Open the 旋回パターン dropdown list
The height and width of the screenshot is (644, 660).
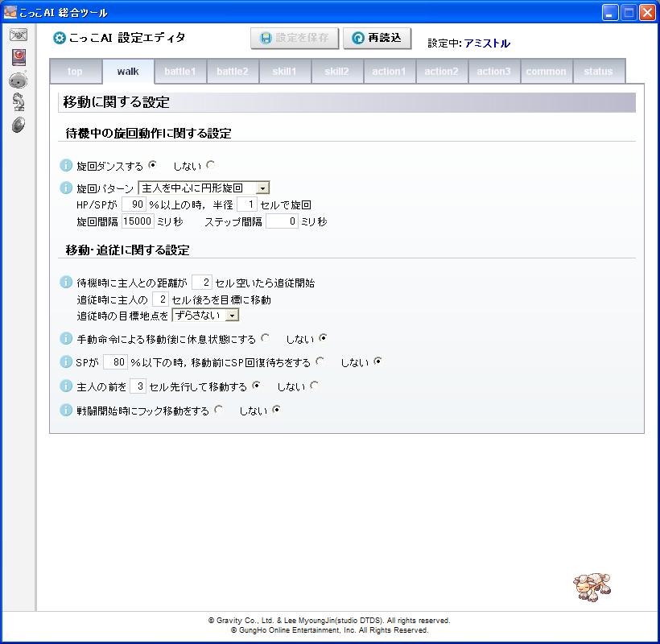(262, 188)
